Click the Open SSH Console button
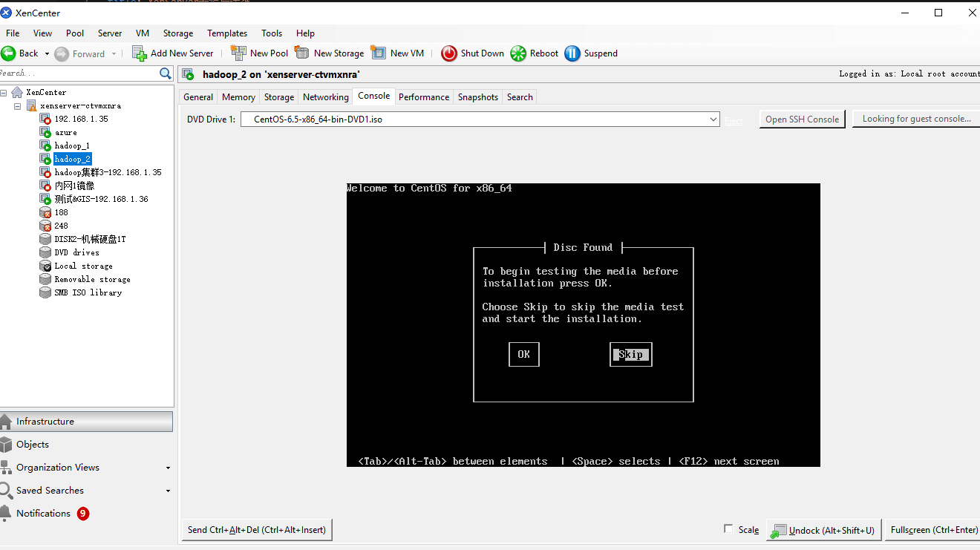The image size is (980, 550). click(802, 120)
